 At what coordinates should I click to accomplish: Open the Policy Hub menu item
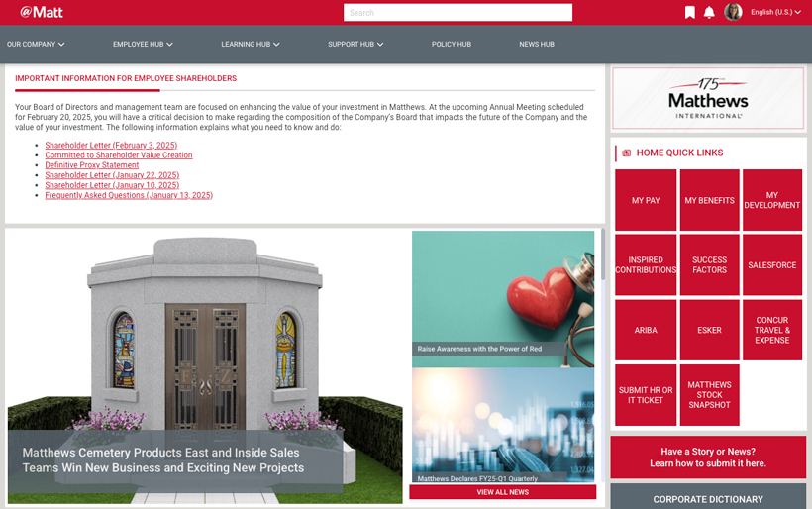(x=451, y=44)
